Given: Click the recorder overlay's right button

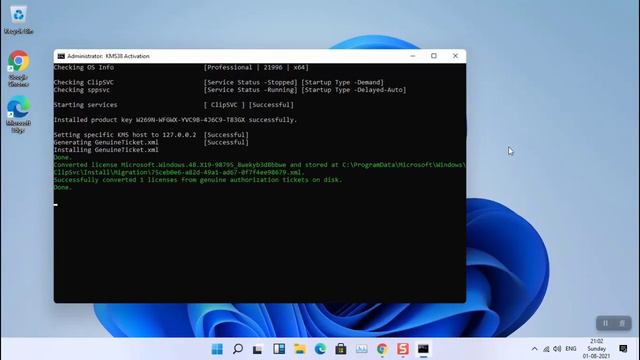Looking at the screenshot, I should [x=622, y=323].
